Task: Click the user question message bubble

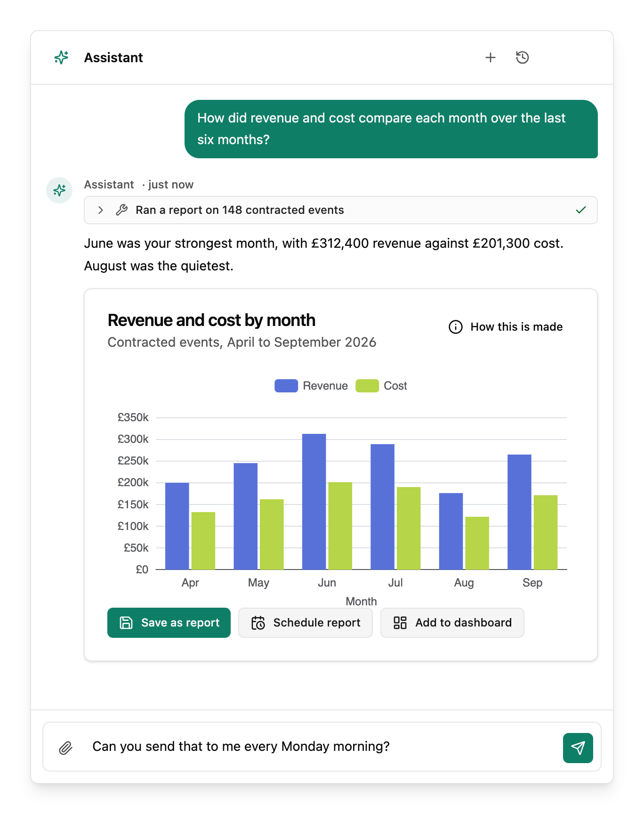Action: [391, 129]
